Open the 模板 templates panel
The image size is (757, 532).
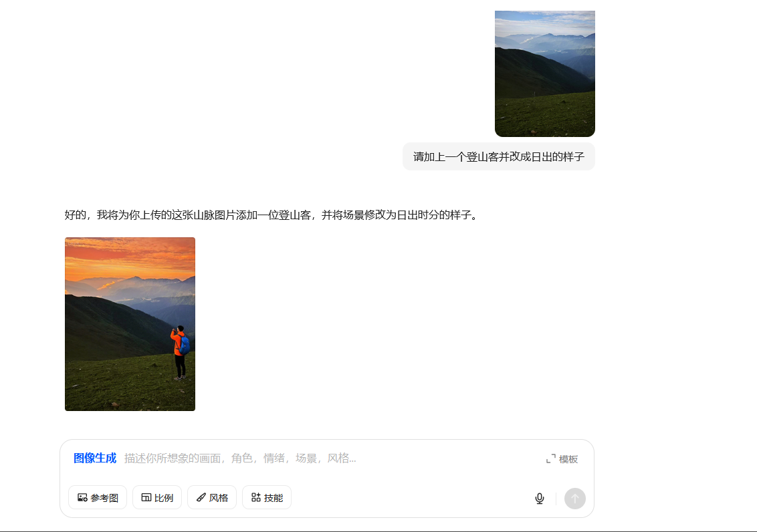click(x=562, y=458)
